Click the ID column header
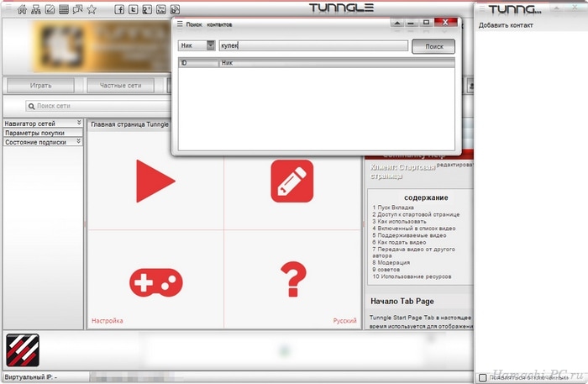Image resolution: width=588 pixels, height=384 pixels. click(198, 63)
